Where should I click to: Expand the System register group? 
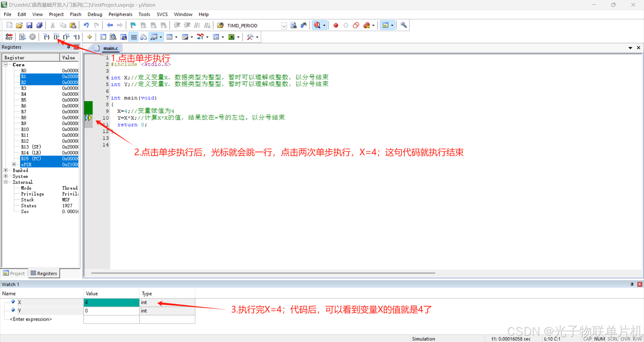point(6,176)
